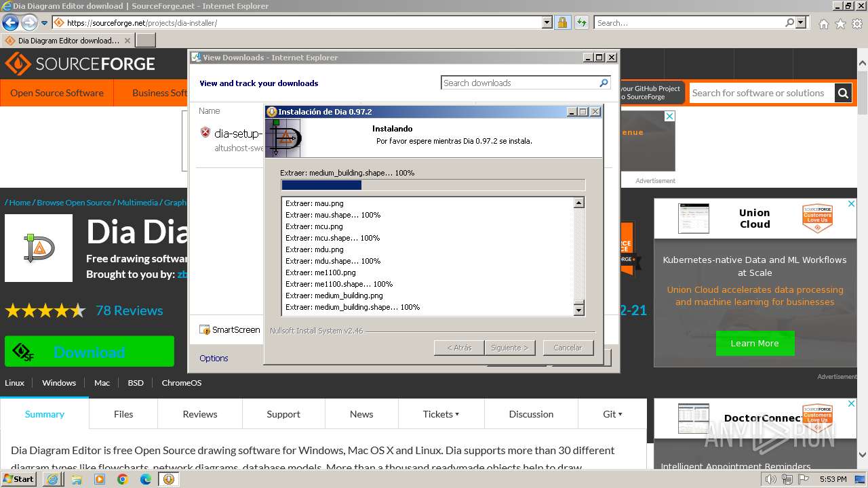Open Internet Explorer from taskbar
The height and width of the screenshot is (488, 868).
pos(53,479)
